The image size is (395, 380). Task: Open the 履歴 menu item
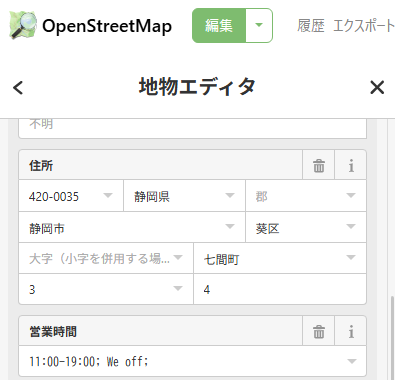pyautogui.click(x=311, y=26)
